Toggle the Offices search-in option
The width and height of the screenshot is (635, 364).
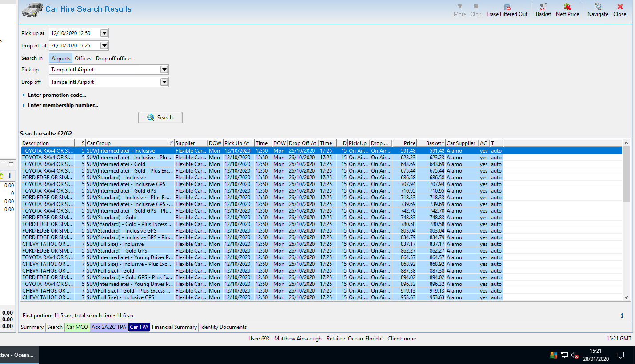83,58
